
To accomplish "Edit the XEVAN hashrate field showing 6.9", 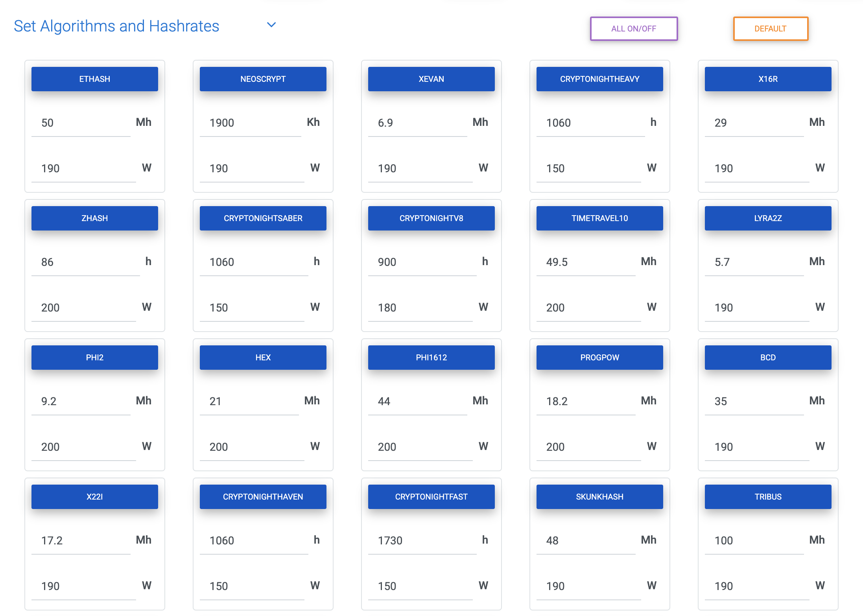I will coord(418,123).
